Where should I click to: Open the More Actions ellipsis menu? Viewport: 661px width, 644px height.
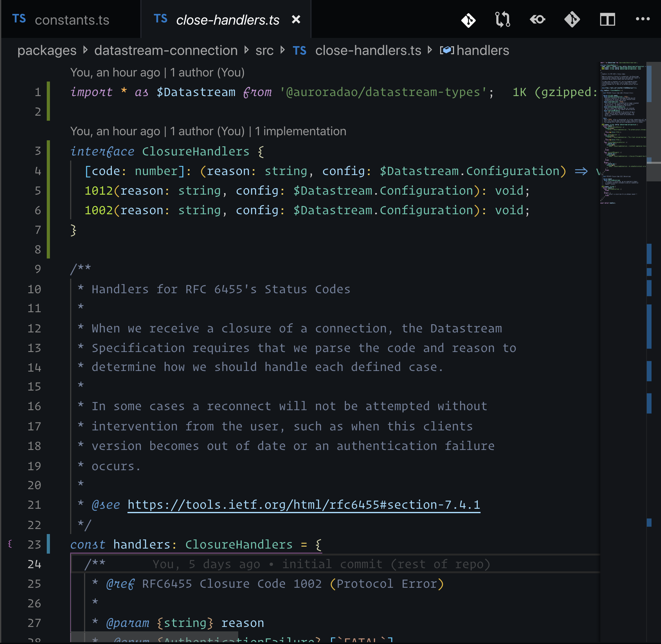click(x=642, y=19)
